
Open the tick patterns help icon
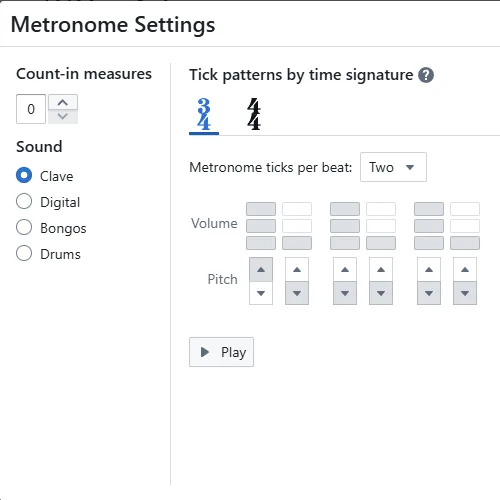(x=426, y=75)
